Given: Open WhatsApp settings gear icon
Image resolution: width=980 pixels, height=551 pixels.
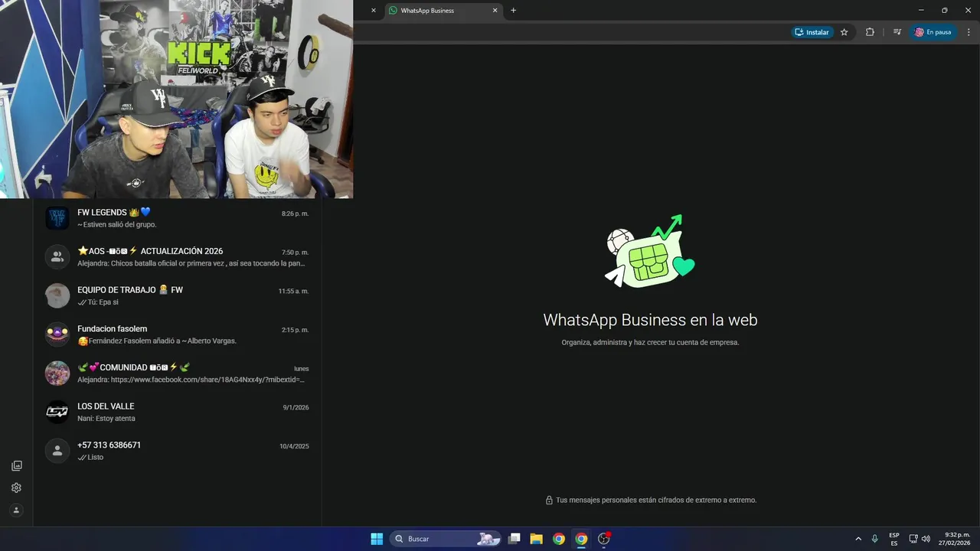Looking at the screenshot, I should coord(16,487).
